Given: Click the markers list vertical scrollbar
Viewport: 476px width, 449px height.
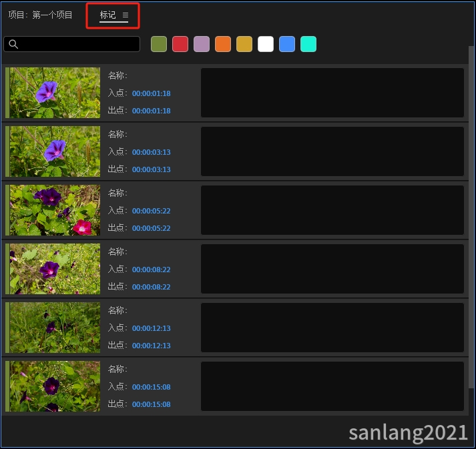Looking at the screenshot, I should [471, 217].
